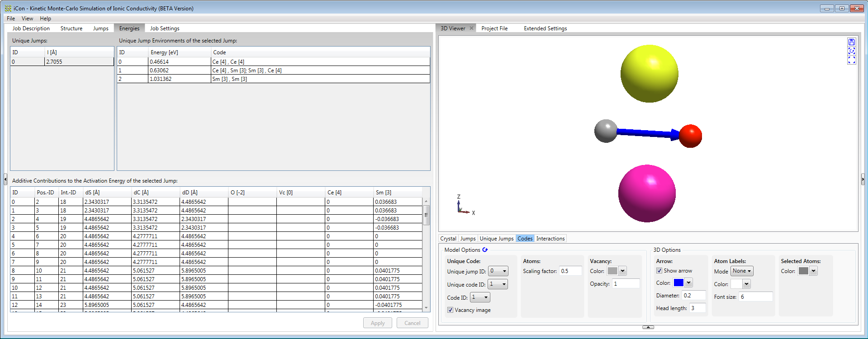
Task: Click the white Atom Labels color swatch
Action: point(736,284)
